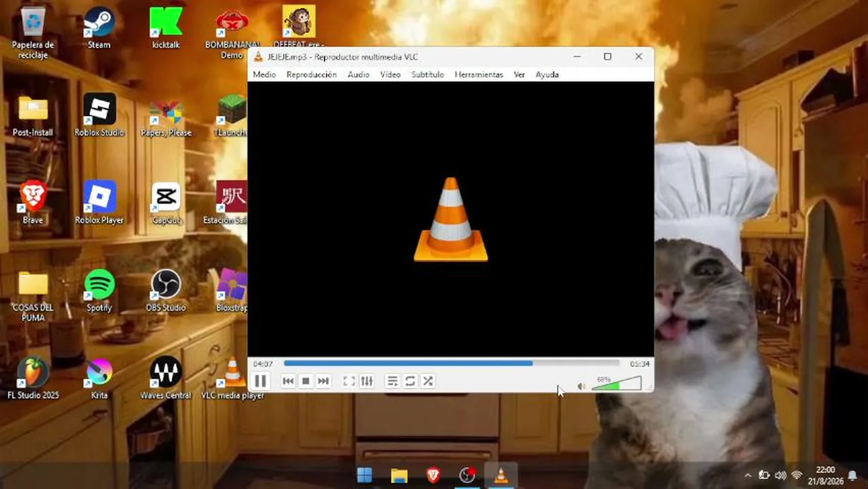
Task: Open the taskbar app with red badge
Action: coord(467,475)
